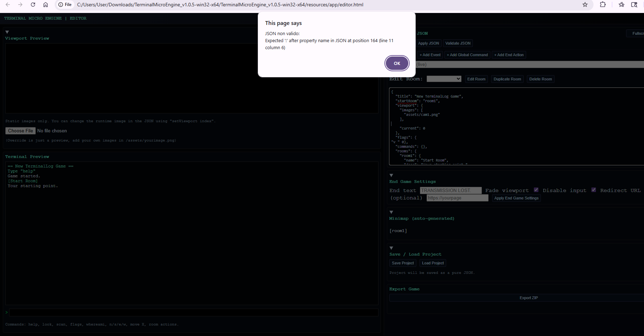Click the "Minimap (auto-generated)" heading
Screen dimensions: 644x336
[x=422, y=218]
